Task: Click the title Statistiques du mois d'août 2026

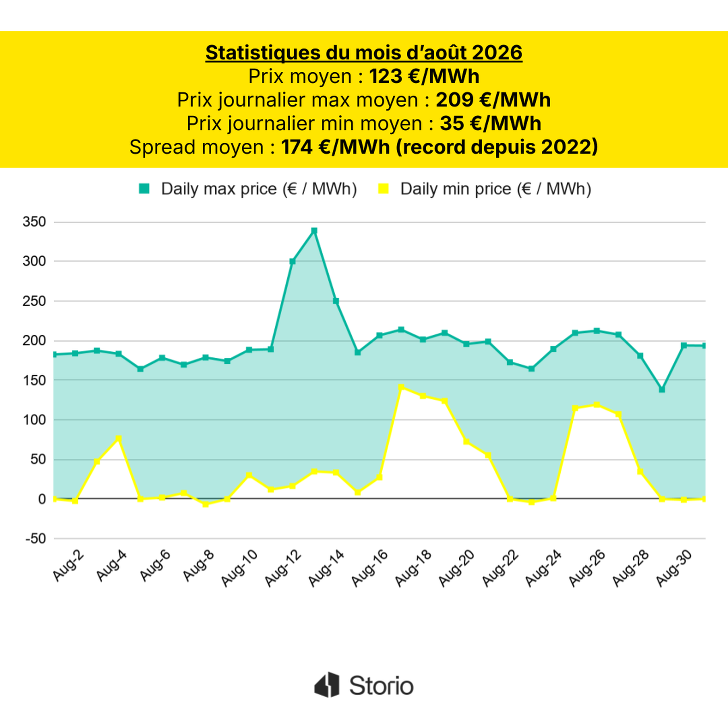Action: pos(364,52)
